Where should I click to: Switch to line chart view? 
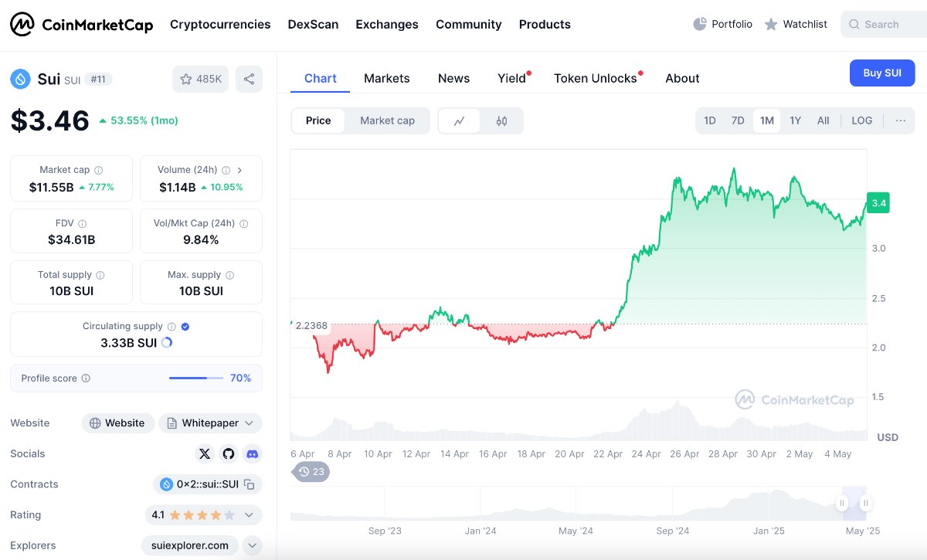(x=460, y=121)
